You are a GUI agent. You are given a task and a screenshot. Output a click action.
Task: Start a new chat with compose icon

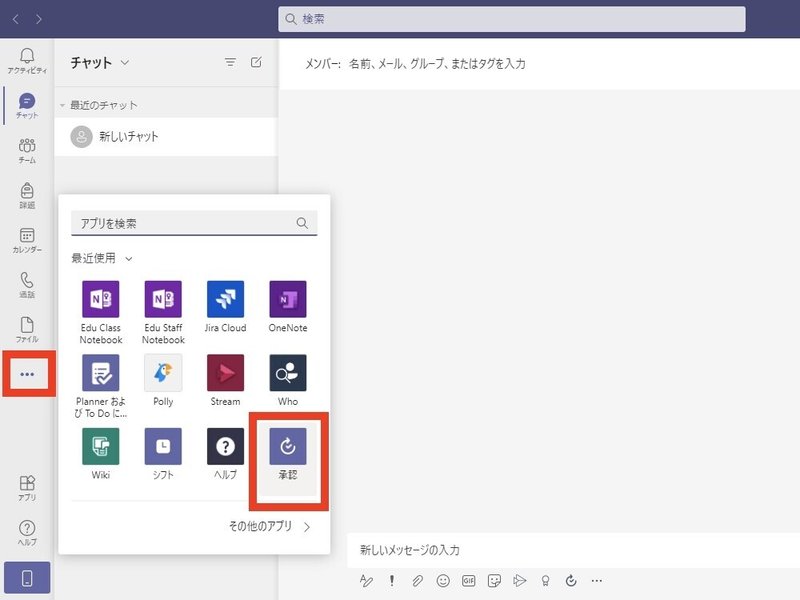click(256, 62)
